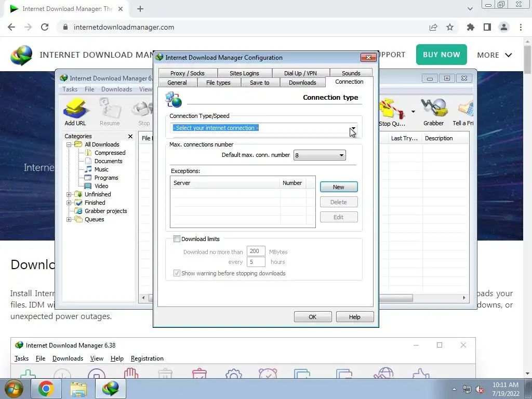The width and height of the screenshot is (532, 399).
Task: Click the Chrome address bar URL
Action: (124, 27)
